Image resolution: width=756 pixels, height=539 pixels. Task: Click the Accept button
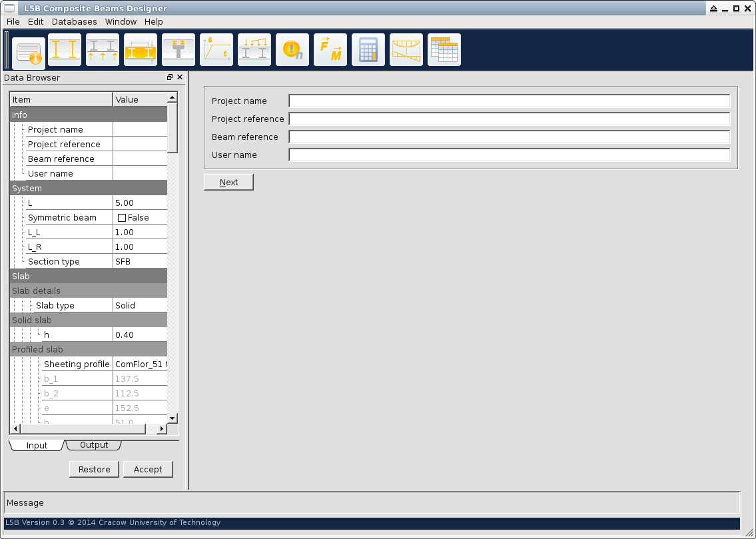click(x=148, y=470)
